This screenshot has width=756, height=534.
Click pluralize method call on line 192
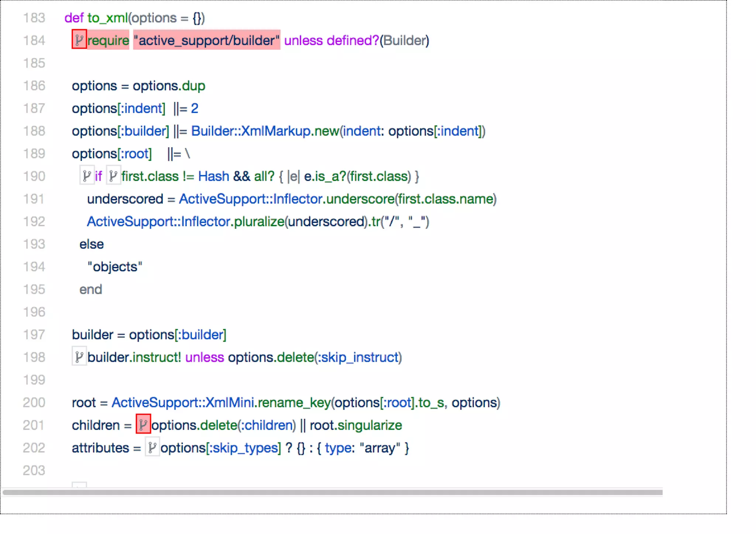tap(259, 221)
